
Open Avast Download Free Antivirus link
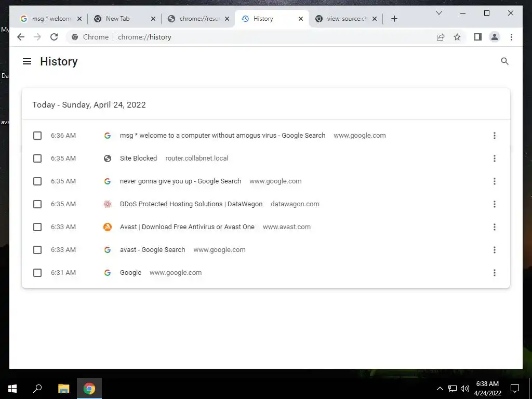coord(187,227)
